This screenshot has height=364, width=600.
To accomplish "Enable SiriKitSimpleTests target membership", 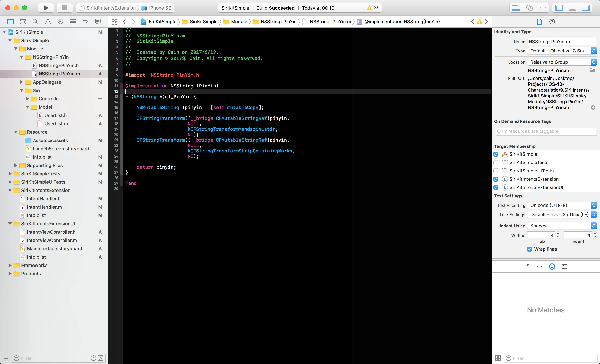I will [496, 163].
